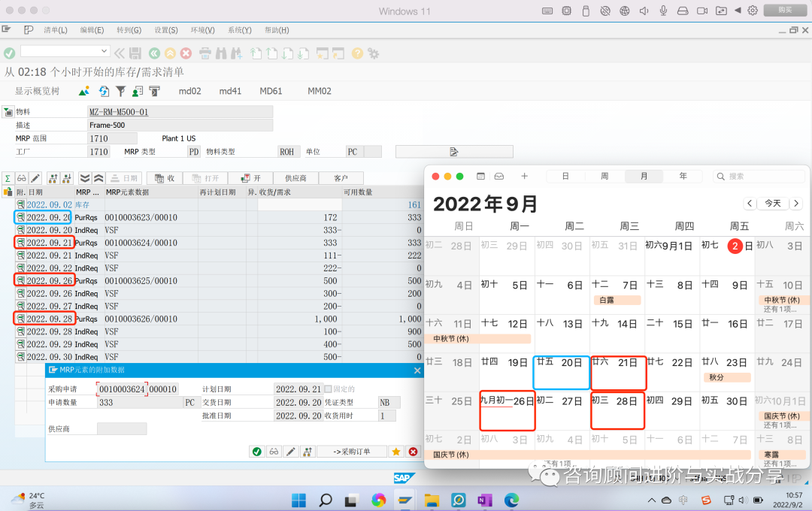Screen dimensions: 812x511
Task: Open the 编辑(E) menu
Action: click(x=92, y=30)
